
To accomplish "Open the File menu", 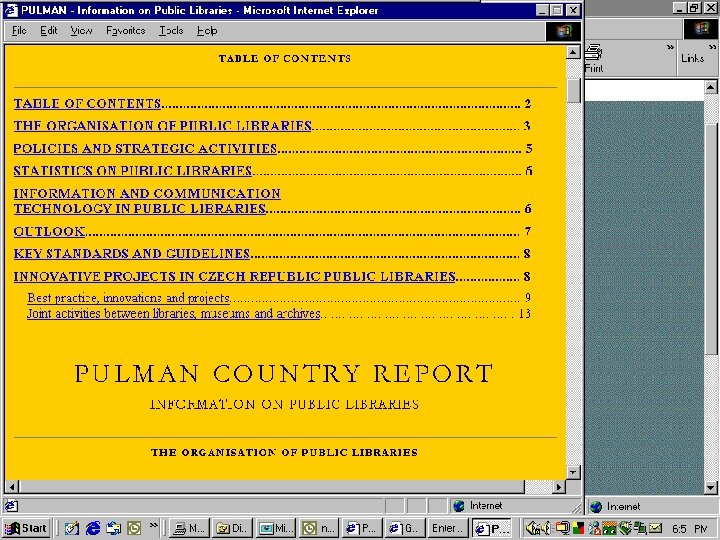I will [19, 31].
